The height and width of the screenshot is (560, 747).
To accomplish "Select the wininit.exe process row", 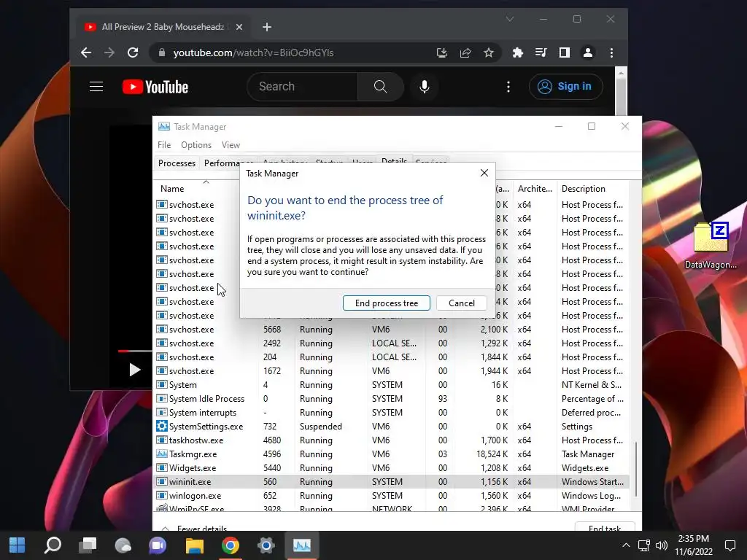I will point(391,481).
